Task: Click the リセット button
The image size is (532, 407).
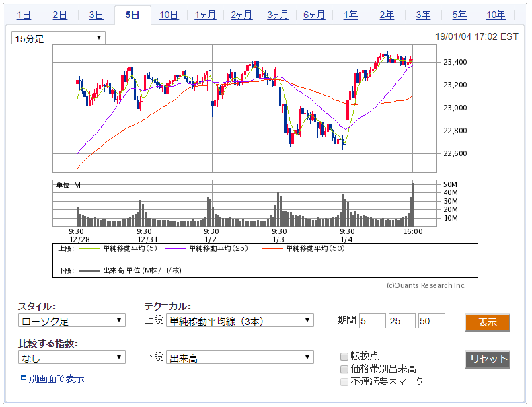Action: [x=487, y=359]
